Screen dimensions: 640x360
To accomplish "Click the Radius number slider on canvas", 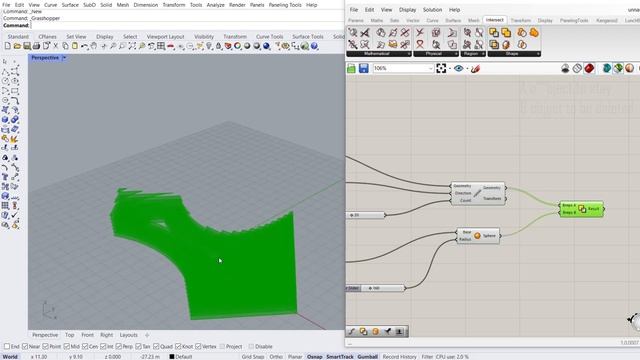I will (x=375, y=288).
